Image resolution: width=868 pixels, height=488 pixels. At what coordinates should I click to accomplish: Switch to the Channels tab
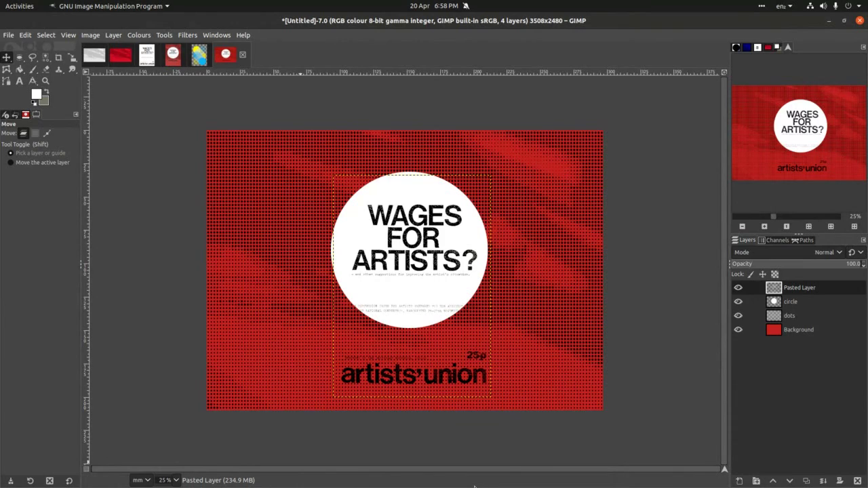click(x=774, y=240)
